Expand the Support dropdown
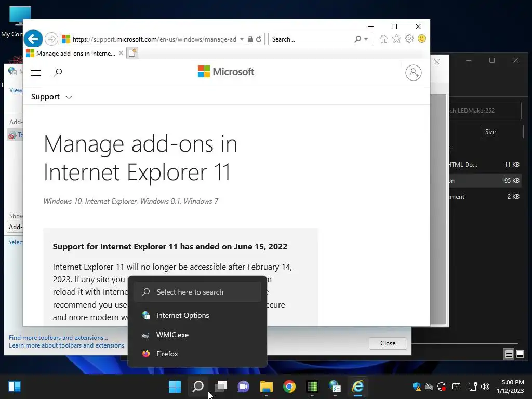532x399 pixels. point(51,97)
